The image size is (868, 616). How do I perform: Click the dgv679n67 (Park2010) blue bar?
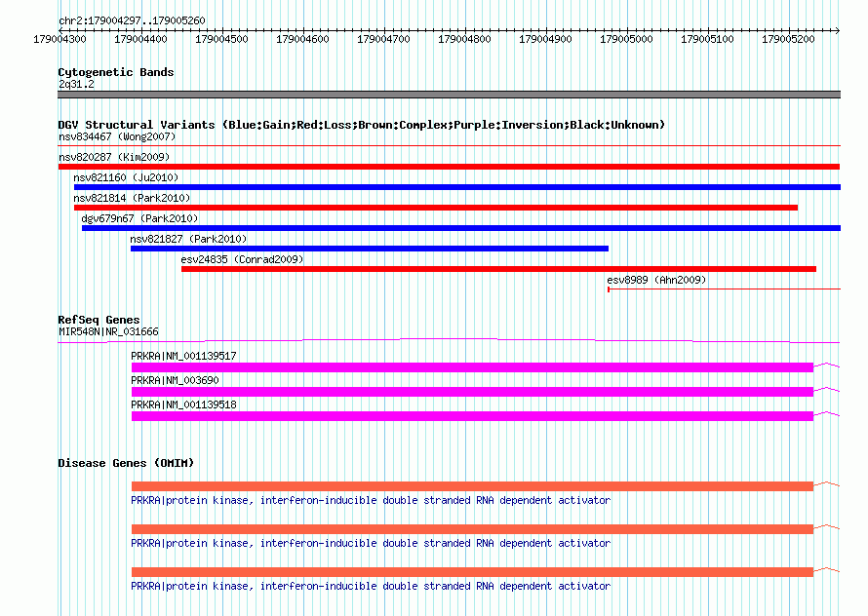[x=461, y=228]
